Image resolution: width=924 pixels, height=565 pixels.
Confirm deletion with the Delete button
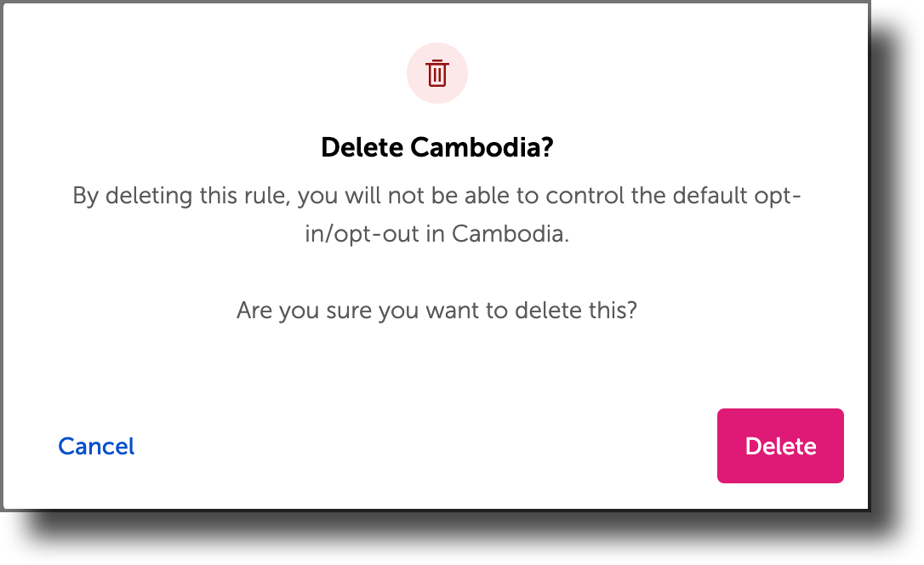point(779,446)
